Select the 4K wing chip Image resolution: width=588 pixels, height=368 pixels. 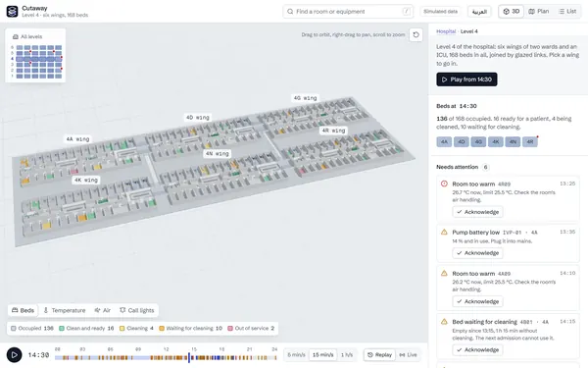click(495, 142)
